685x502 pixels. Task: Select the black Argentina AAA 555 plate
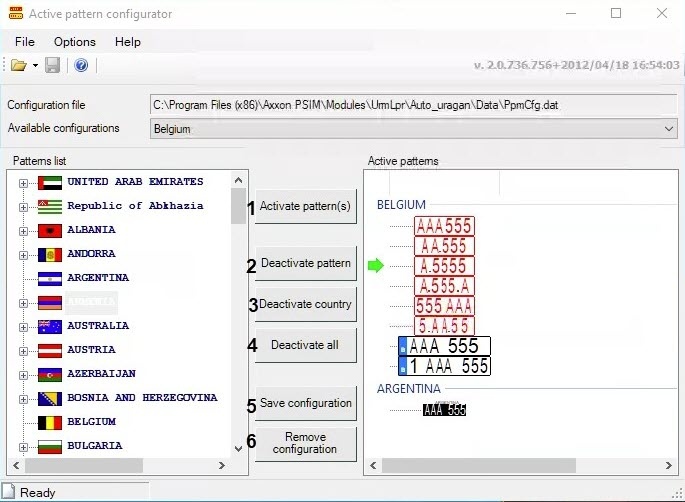(444, 409)
